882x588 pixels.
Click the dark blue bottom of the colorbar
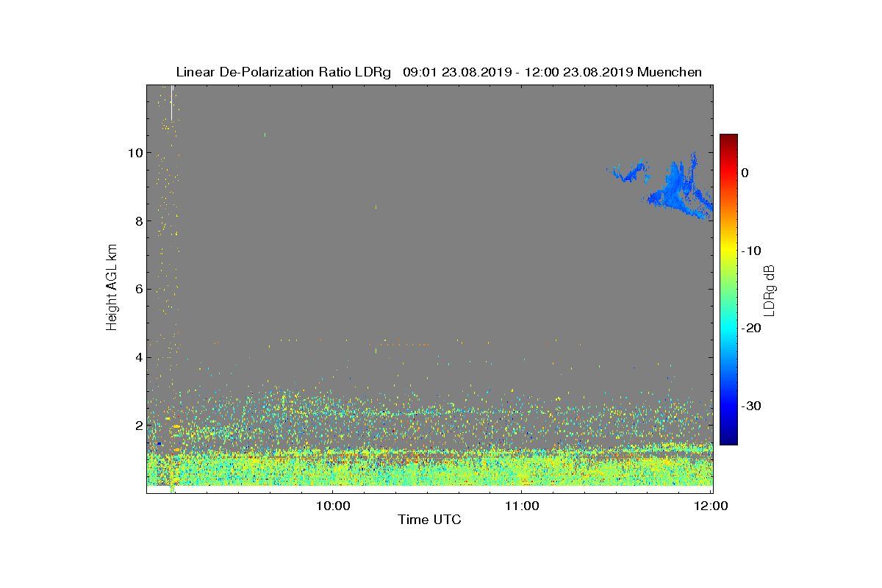click(x=728, y=439)
